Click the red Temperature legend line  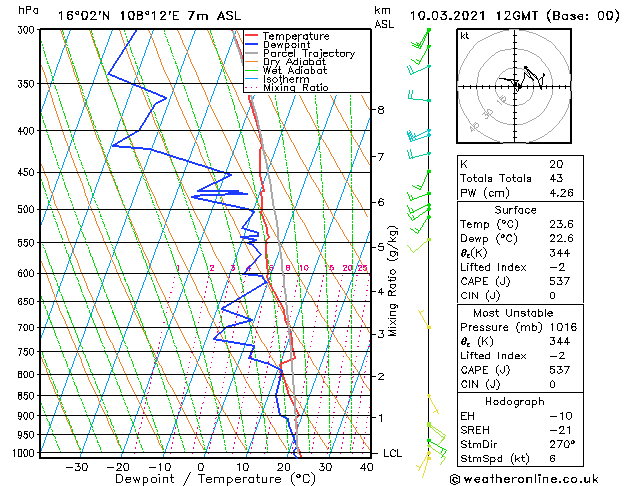[252, 36]
